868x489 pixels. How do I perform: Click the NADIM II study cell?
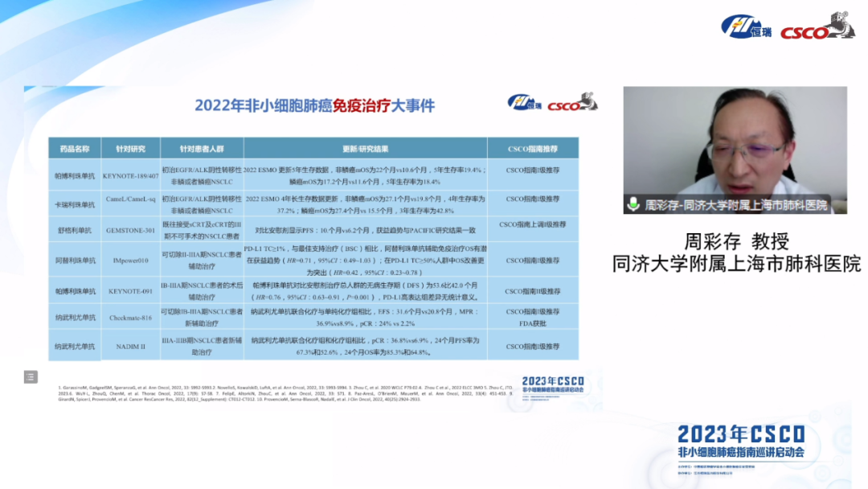tap(129, 347)
